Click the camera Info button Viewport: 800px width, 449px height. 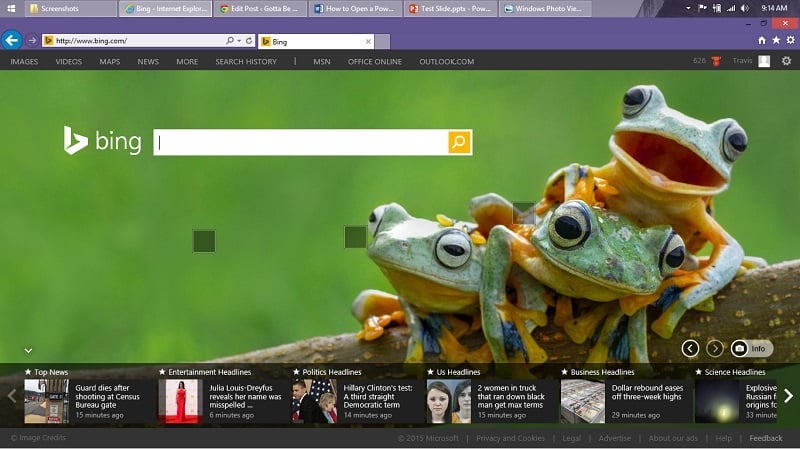(x=751, y=348)
